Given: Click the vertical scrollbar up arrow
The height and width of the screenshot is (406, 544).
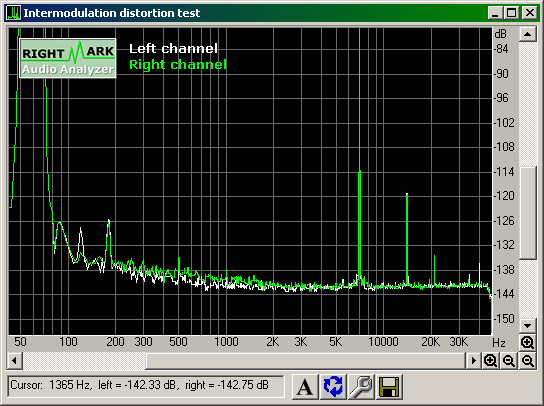Looking at the screenshot, I should (527, 34).
